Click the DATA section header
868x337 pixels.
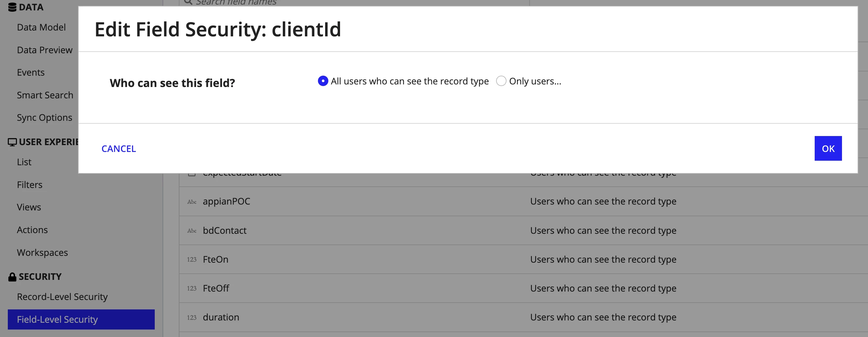point(31,7)
